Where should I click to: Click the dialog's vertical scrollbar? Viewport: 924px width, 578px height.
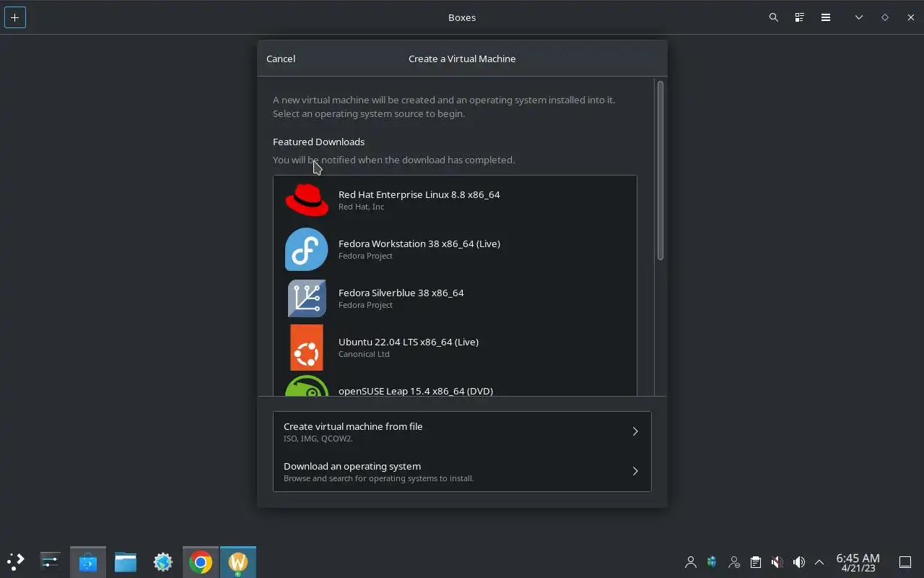661,171
